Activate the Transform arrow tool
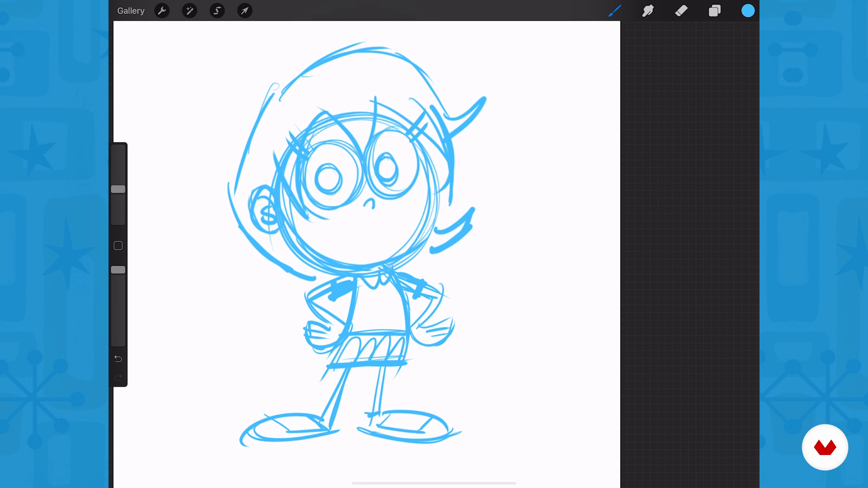 tap(245, 11)
